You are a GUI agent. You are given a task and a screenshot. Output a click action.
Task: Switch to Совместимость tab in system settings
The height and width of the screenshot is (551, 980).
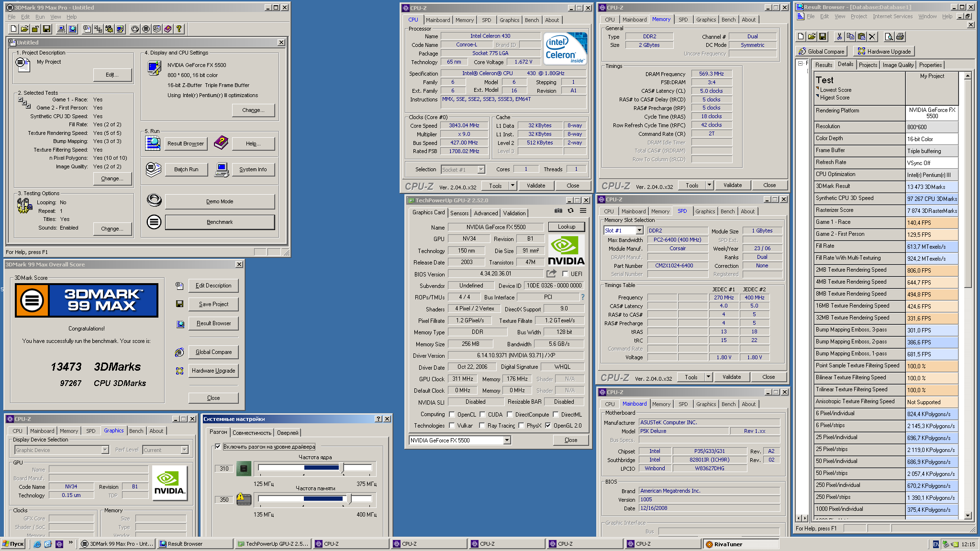(x=252, y=433)
